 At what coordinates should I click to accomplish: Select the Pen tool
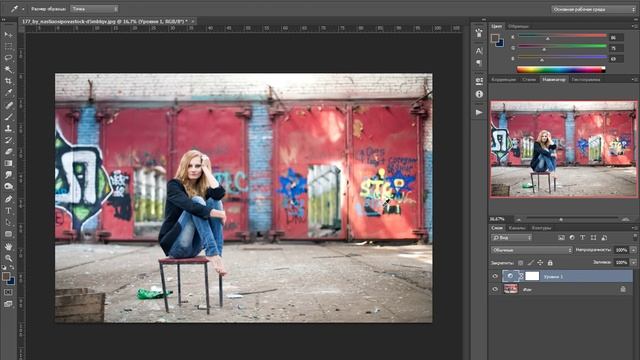(x=8, y=199)
